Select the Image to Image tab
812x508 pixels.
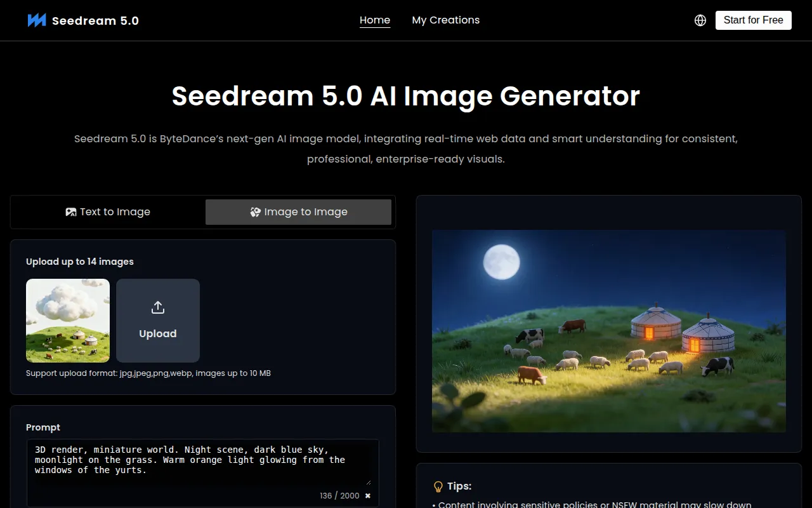tap(299, 211)
